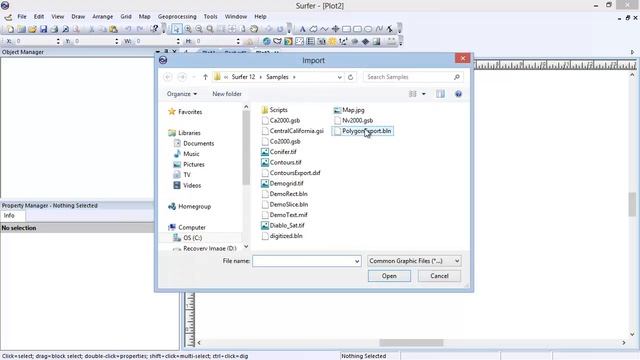Image resolution: width=640 pixels, height=360 pixels.
Task: Click the Open file toolbar icon
Action: point(32,29)
